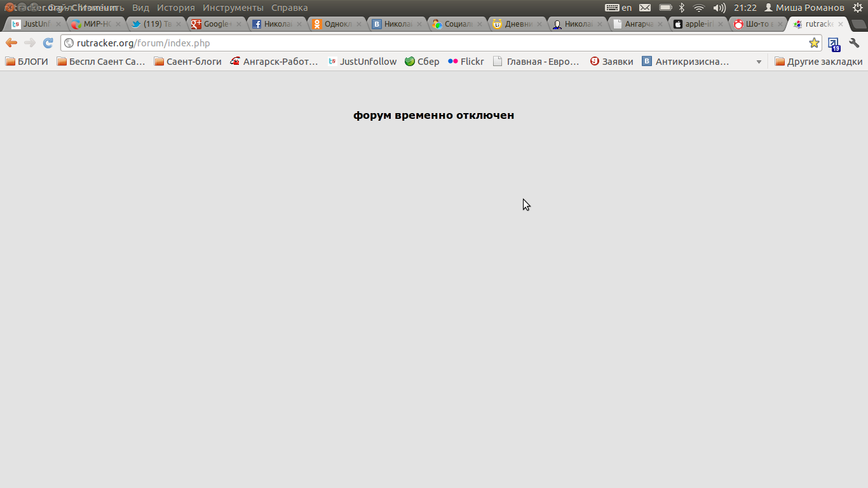Open the Другие закладки bookmarks folder

(818, 62)
